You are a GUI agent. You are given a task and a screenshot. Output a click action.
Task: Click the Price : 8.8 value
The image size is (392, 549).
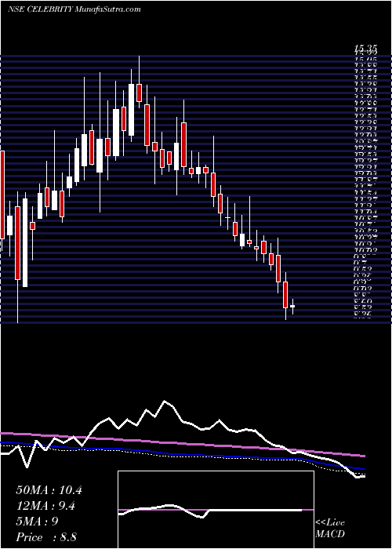click(x=46, y=537)
